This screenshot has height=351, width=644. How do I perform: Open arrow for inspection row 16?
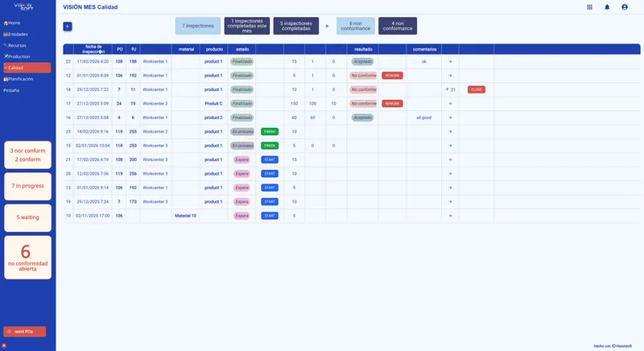click(x=450, y=118)
